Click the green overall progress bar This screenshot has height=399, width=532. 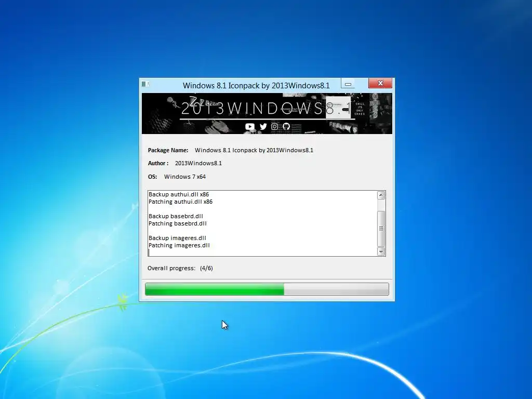pos(267,289)
